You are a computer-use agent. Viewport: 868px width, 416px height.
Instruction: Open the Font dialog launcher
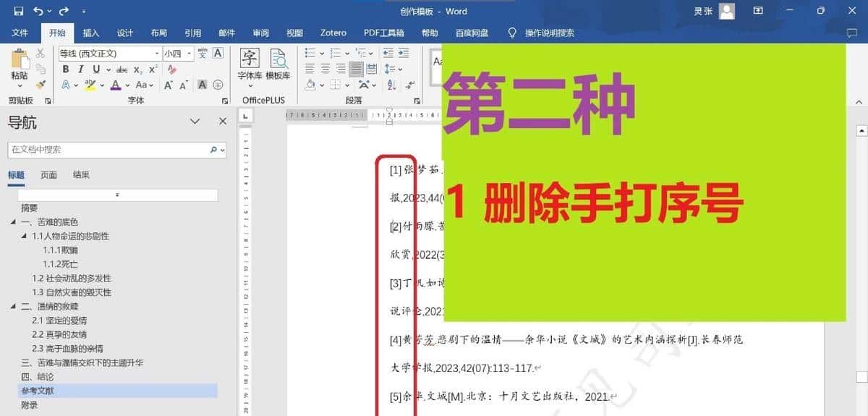225,101
